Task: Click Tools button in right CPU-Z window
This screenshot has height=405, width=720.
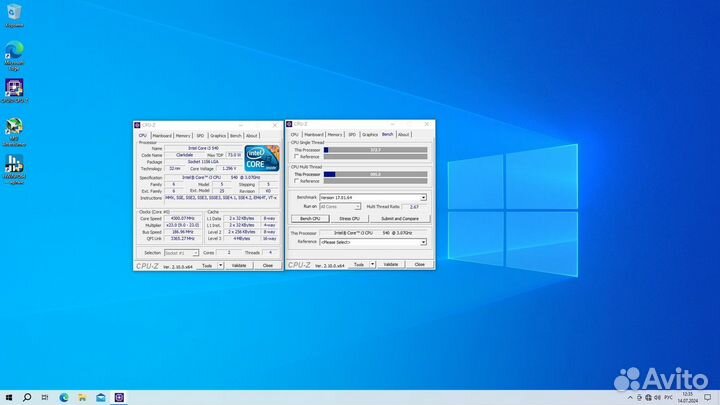Action: coord(359,265)
